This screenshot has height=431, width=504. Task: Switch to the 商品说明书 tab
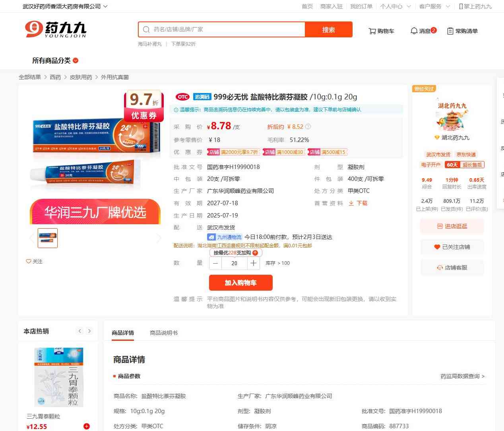(x=163, y=333)
